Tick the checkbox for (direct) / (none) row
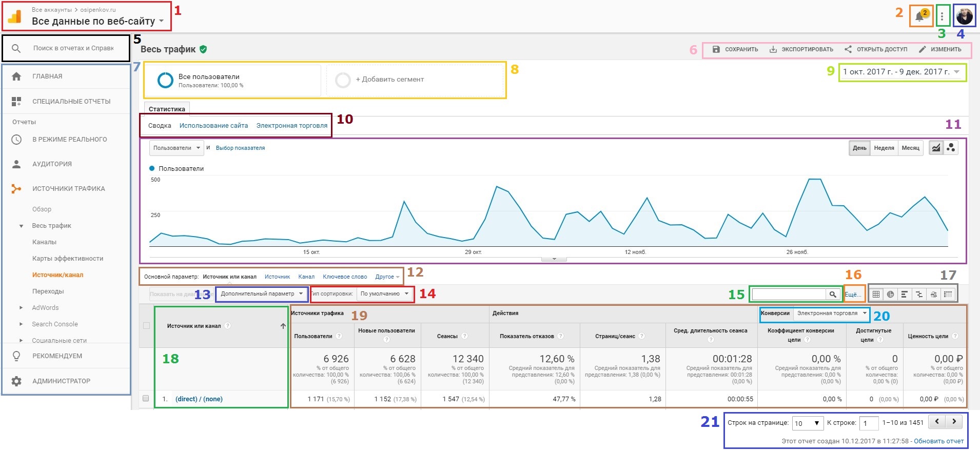 (146, 399)
